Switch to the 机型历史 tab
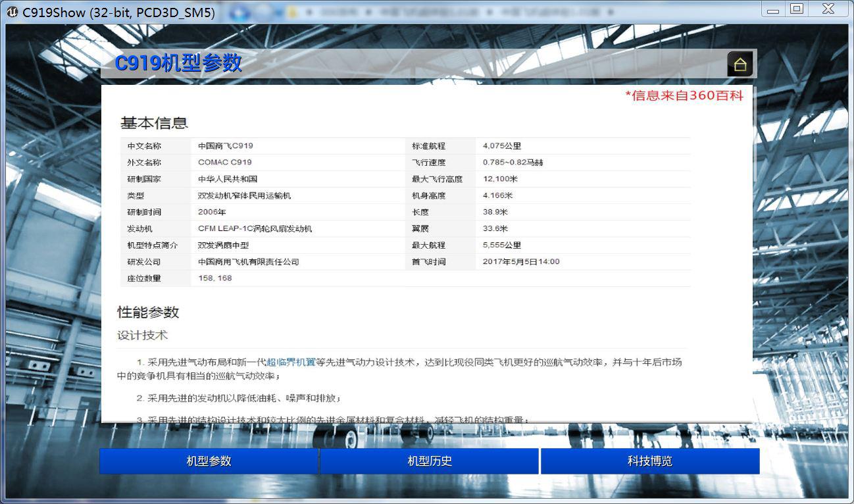The height and width of the screenshot is (504, 854). [430, 461]
